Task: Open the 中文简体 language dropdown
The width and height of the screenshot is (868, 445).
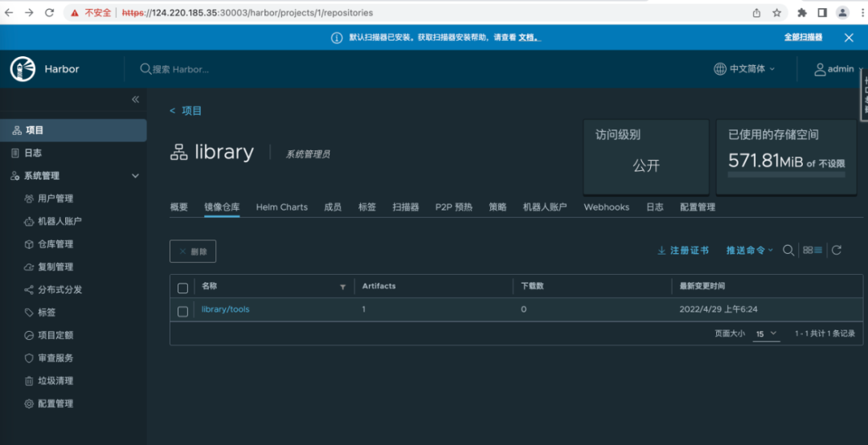Action: coord(745,69)
